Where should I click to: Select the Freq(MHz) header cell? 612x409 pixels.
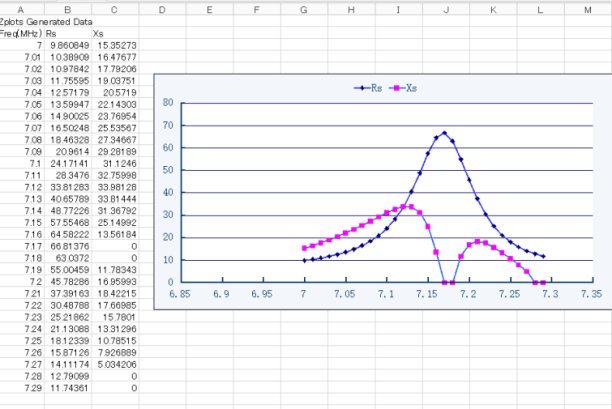click(x=20, y=33)
